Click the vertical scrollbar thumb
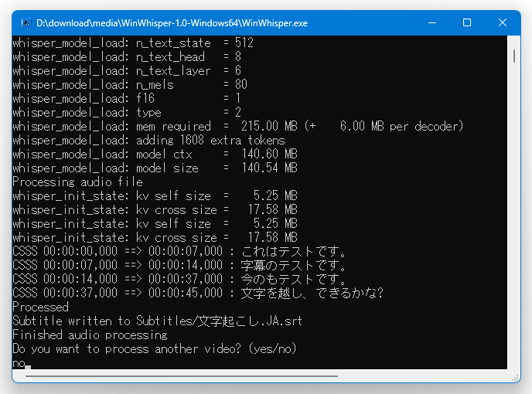Image resolution: width=532 pixels, height=394 pixels. tap(514, 56)
